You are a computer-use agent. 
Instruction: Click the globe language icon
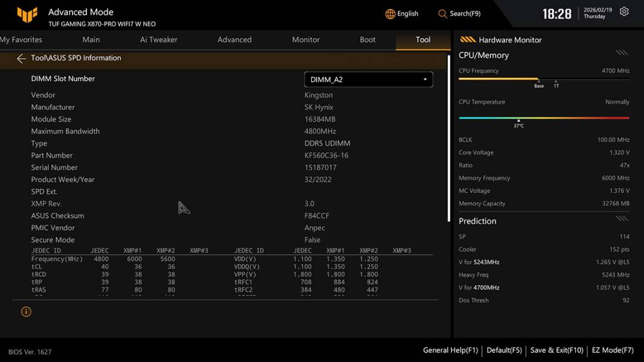pyautogui.click(x=390, y=14)
